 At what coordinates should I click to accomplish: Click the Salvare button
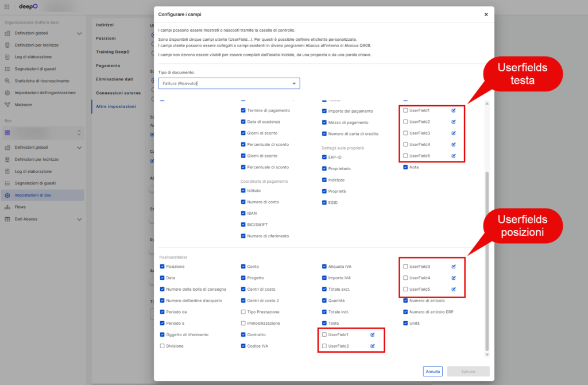coord(468,371)
